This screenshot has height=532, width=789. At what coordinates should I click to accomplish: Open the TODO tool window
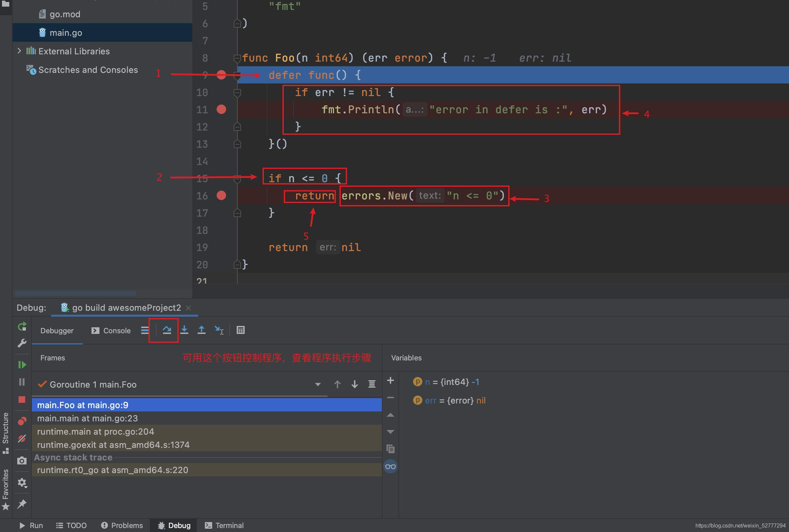71,525
